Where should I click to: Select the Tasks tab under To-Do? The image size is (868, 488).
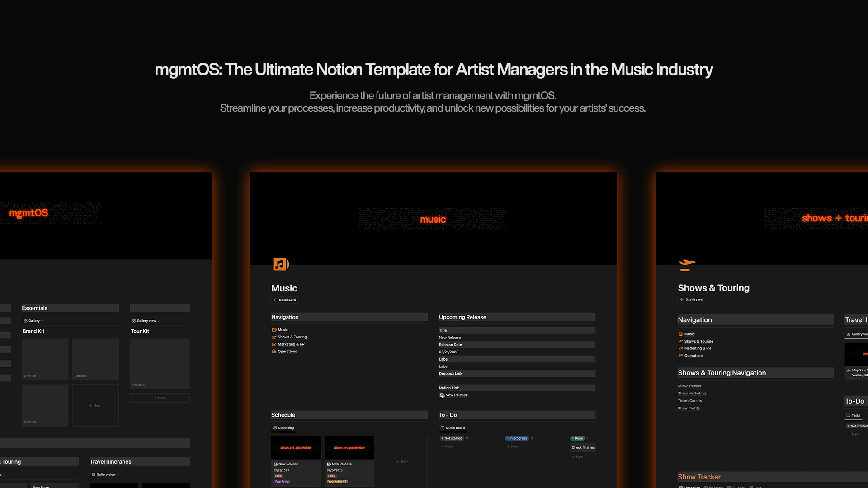point(854,416)
